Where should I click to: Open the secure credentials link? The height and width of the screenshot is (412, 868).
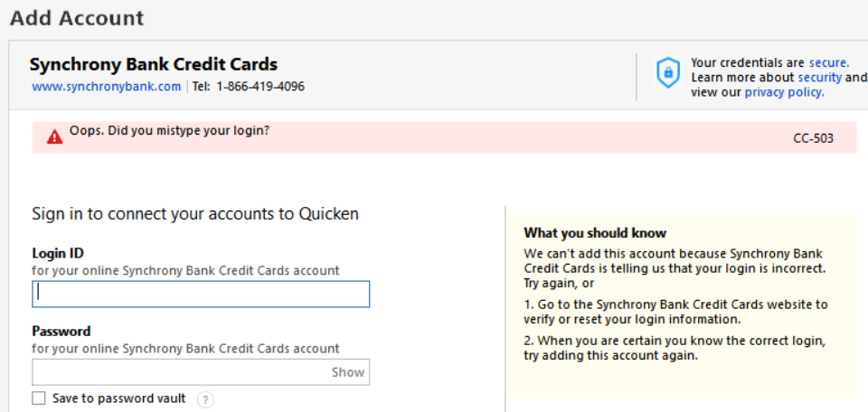point(829,63)
